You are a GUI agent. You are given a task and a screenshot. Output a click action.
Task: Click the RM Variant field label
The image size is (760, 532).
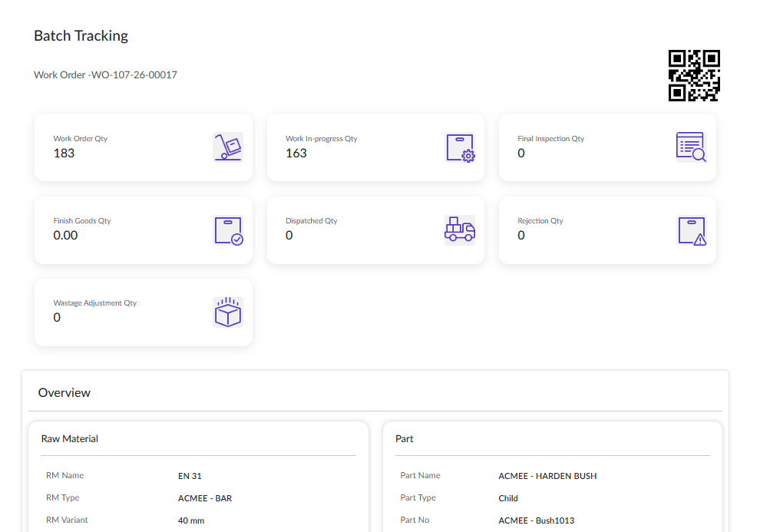point(67,520)
